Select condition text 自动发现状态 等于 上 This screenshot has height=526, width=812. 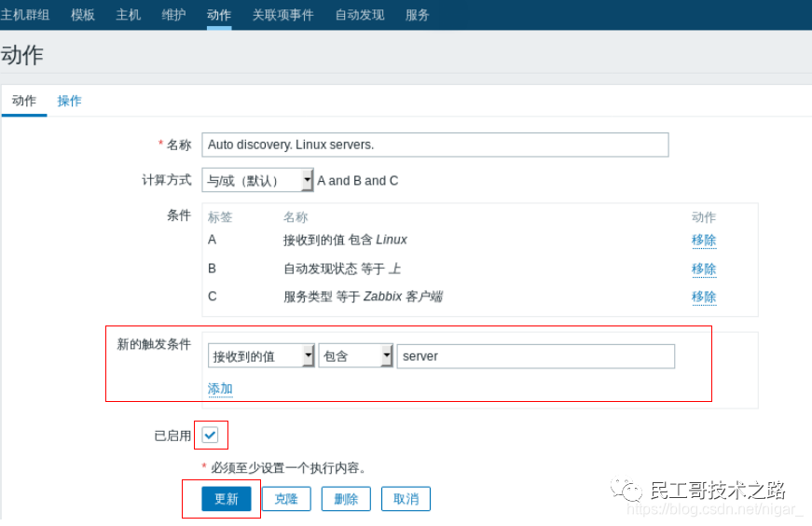coord(342,269)
